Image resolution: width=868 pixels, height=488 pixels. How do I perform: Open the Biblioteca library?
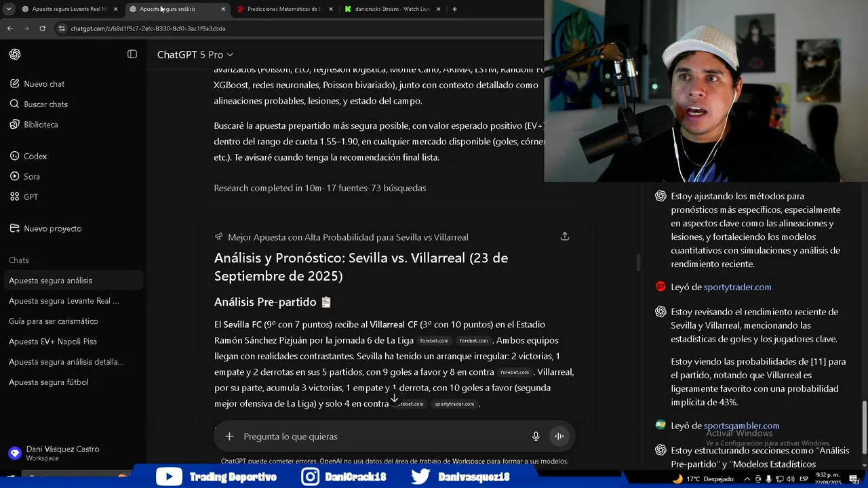(41, 125)
